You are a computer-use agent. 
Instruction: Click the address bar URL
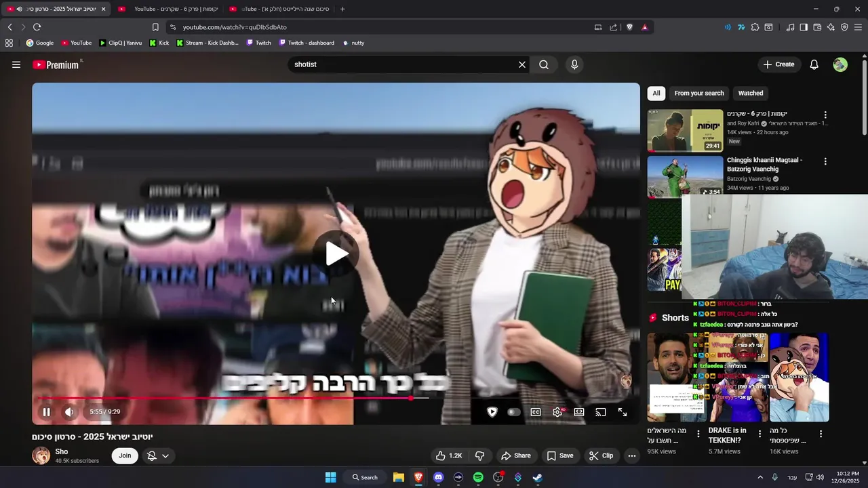235,27
